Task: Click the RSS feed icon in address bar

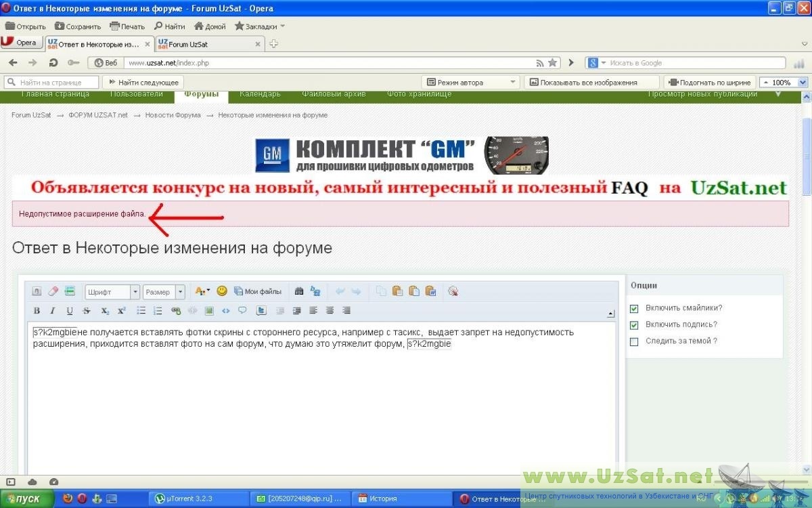Action: point(540,63)
